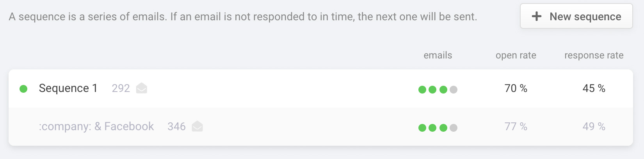
Task: Click the gray fourth email dot in Sequence 1
Action: pos(454,90)
